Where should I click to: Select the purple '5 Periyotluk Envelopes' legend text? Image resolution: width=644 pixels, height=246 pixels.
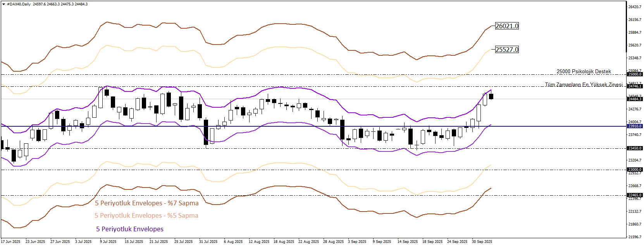click(x=130, y=229)
